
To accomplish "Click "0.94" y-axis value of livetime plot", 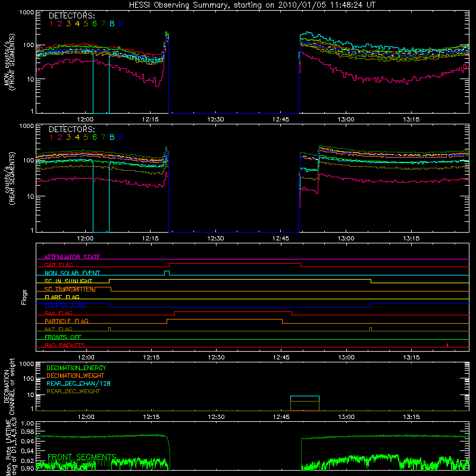I will tap(27, 450).
